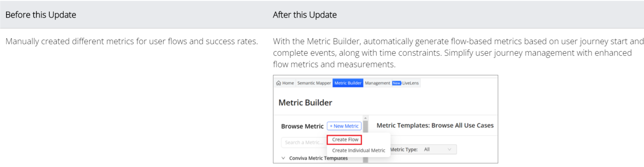644x167 pixels.
Task: Click the Metric Type dropdown arrow
Action: coord(450,150)
